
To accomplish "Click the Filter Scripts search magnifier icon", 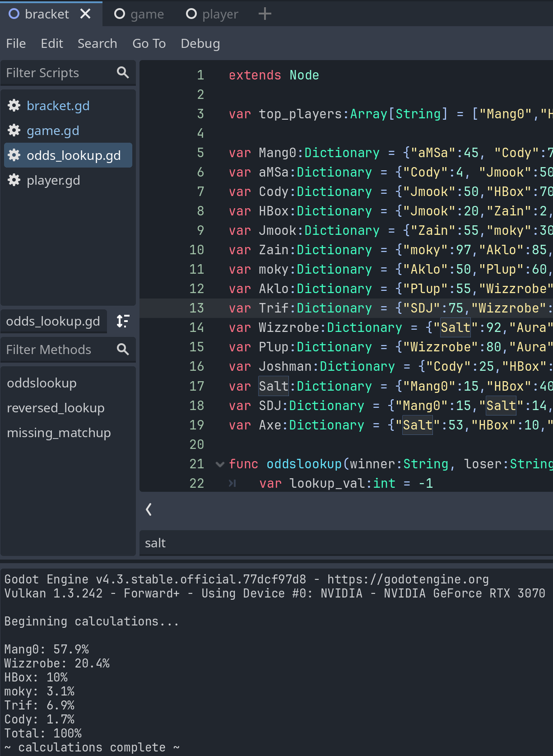I will click(123, 73).
